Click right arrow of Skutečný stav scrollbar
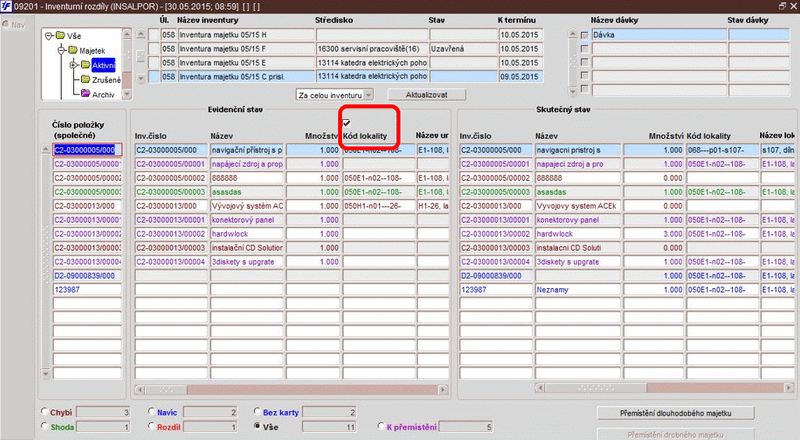Screen dimensions: 800x440 click(788, 388)
